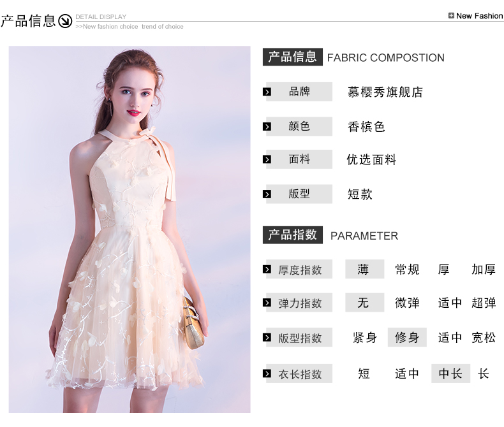Click the brand name 慕樱秀旗舰店

385,92
